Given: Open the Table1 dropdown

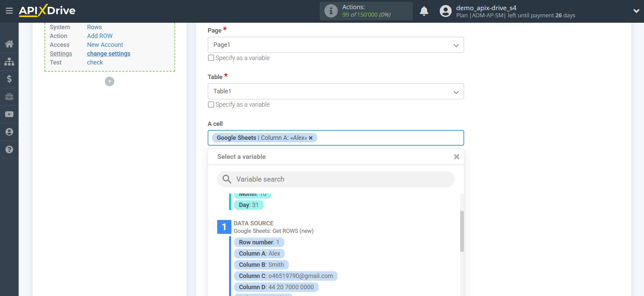Looking at the screenshot, I should point(336,91).
